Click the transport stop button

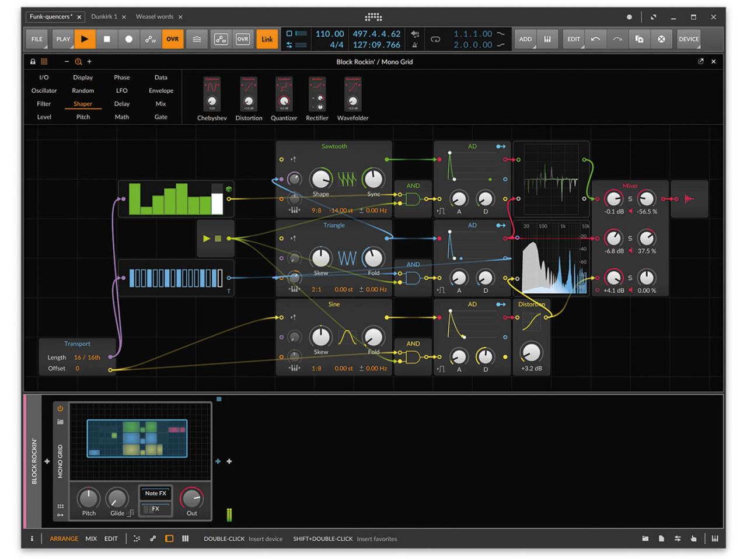point(107,39)
